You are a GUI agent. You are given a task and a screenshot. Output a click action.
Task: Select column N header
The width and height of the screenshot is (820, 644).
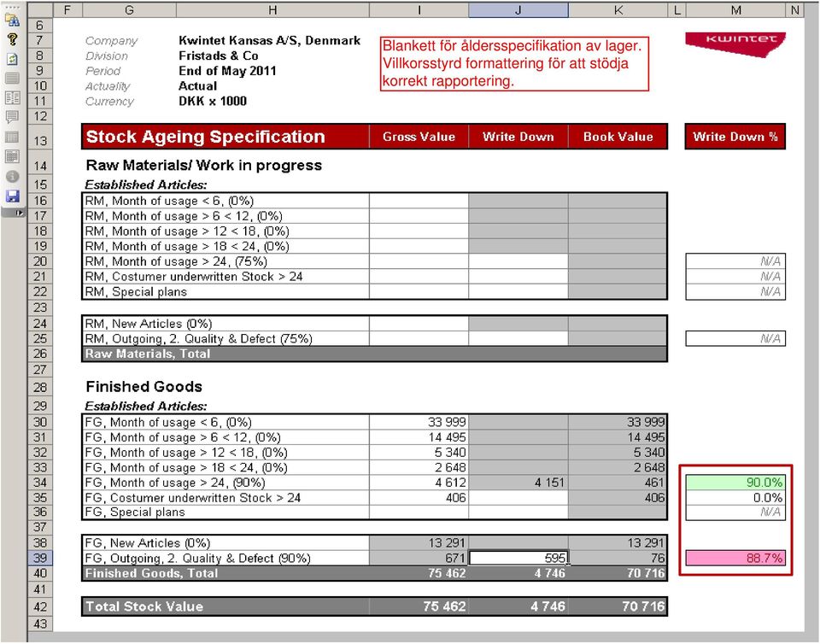click(795, 10)
